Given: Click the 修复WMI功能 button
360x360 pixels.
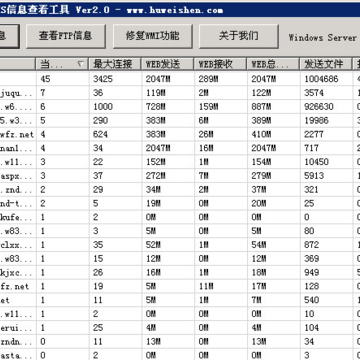Looking at the screenshot, I should pos(153,36).
